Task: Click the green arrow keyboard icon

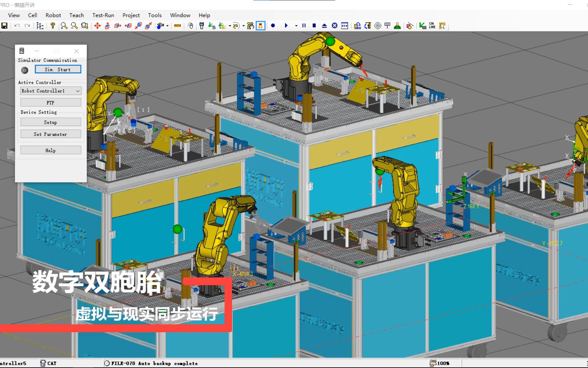Action: (423, 26)
